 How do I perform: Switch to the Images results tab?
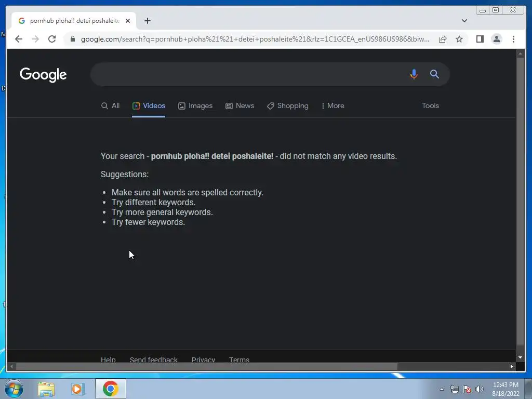coord(195,106)
